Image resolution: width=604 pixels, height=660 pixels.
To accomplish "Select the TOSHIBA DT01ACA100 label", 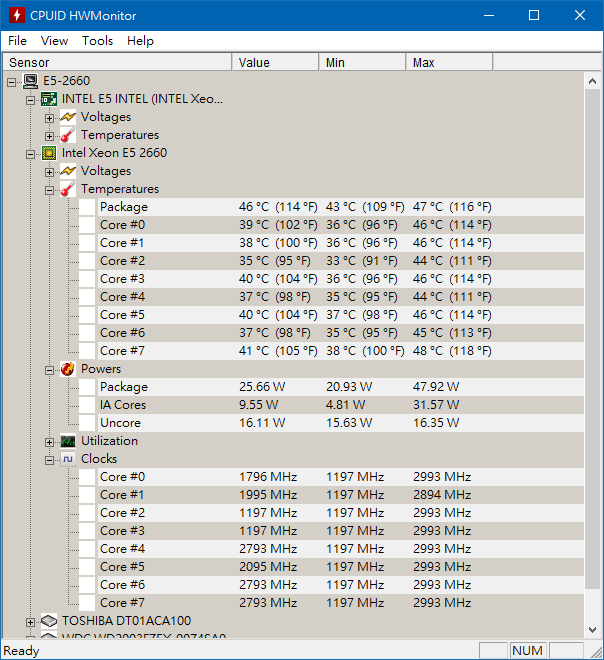I will click(x=126, y=621).
